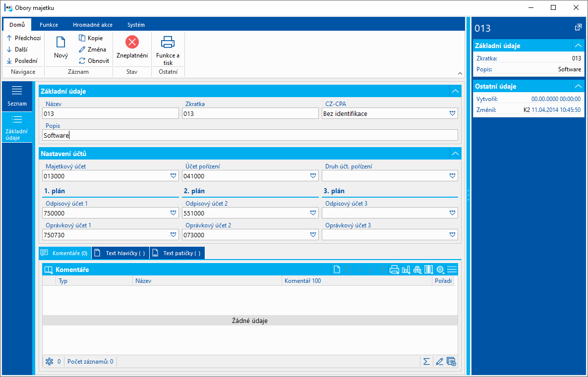Expand Majetkový účet dropdown
The image size is (588, 377).
pyautogui.click(x=173, y=176)
